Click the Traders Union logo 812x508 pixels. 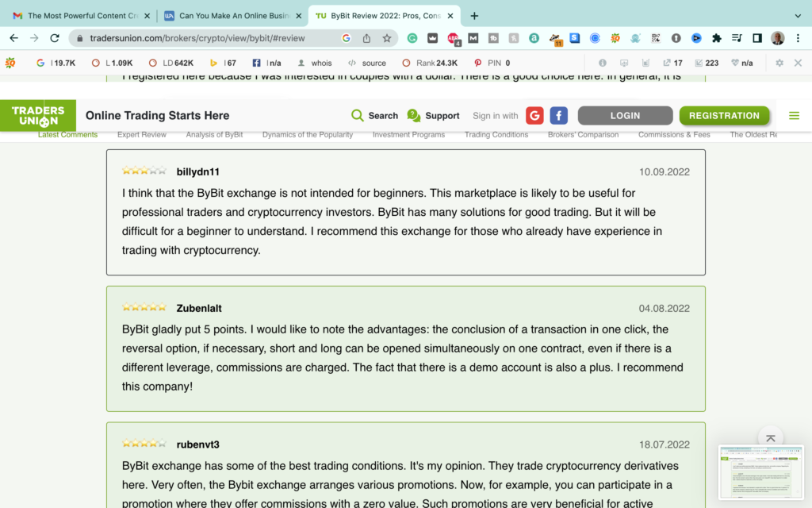click(38, 116)
